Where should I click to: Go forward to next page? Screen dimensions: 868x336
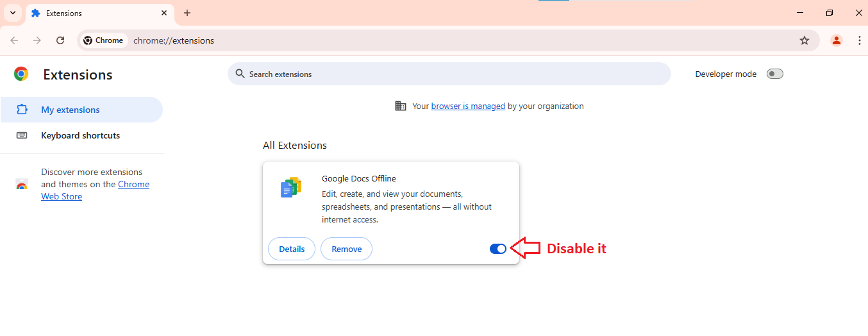(x=37, y=40)
